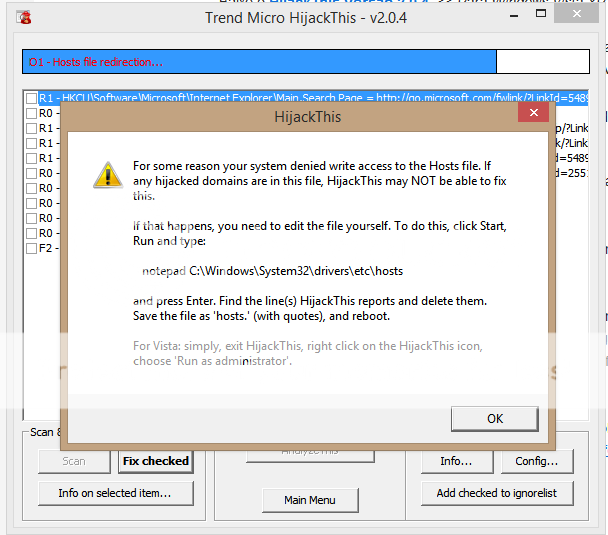Minimize the Trend Micro HijackThis window
This screenshot has width=608, height=535.
pos(514,16)
